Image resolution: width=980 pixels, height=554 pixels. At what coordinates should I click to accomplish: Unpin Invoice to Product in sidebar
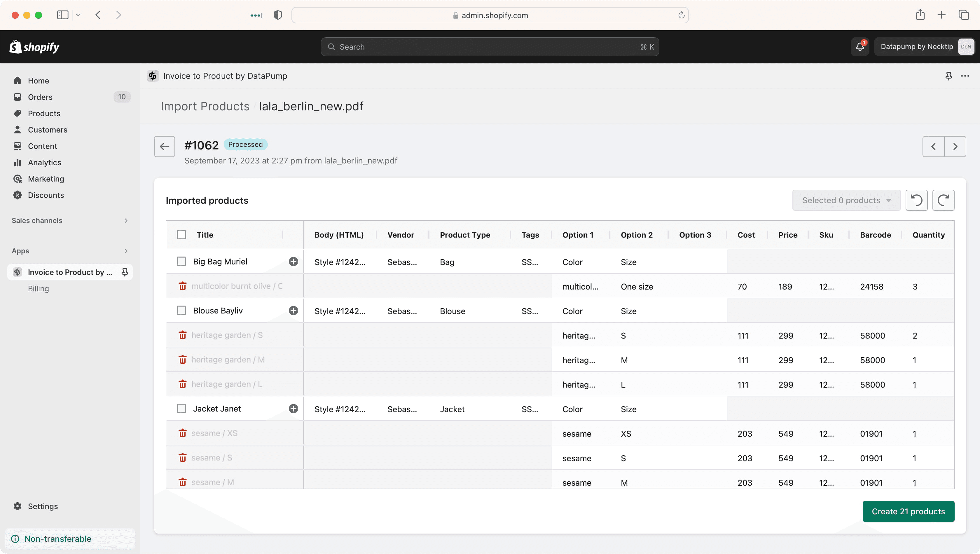click(124, 272)
